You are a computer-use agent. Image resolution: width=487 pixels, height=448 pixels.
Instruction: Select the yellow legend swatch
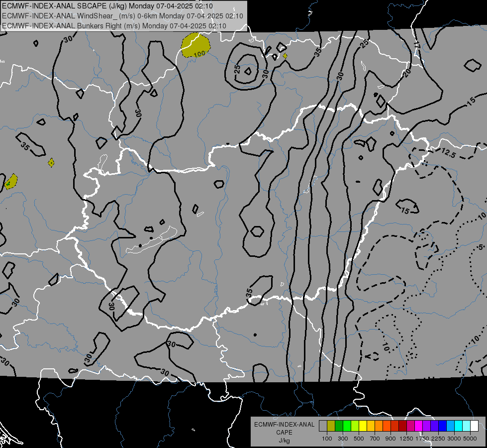point(363,426)
